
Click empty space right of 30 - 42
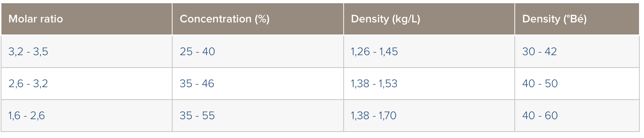(598, 52)
